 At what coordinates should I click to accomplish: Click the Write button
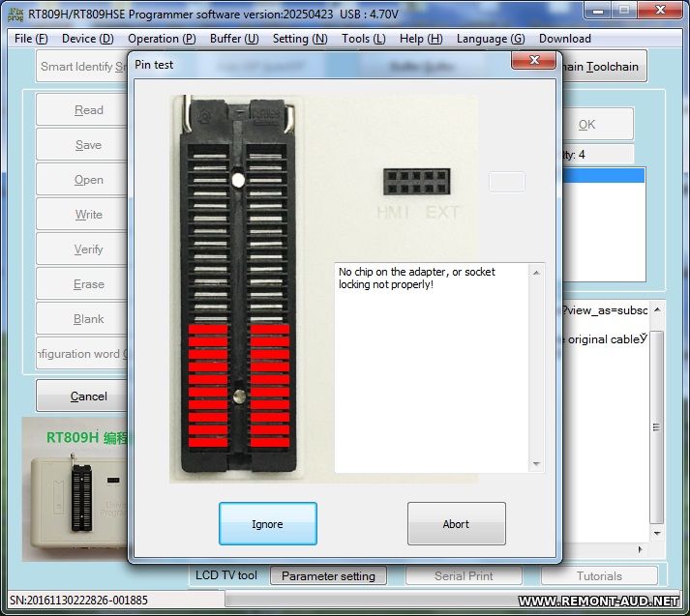(x=82, y=214)
